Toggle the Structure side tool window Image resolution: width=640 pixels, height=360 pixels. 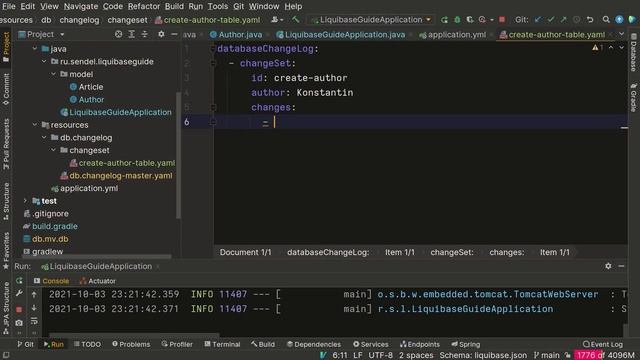(6, 202)
